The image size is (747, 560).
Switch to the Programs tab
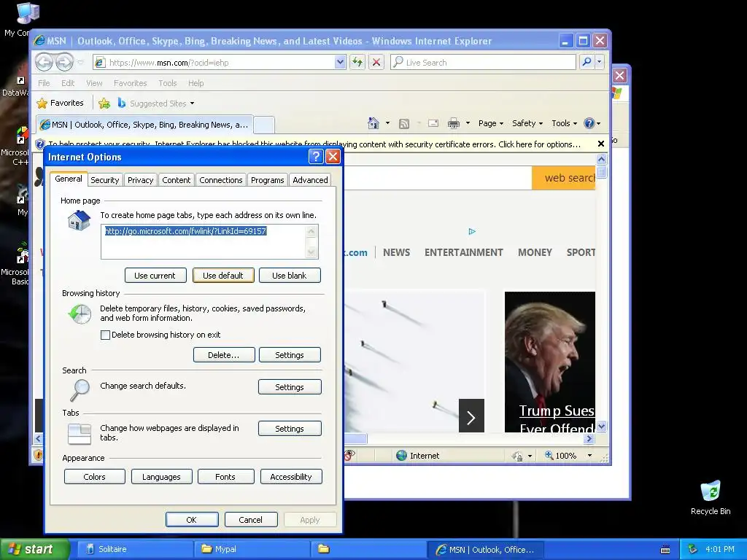click(x=267, y=180)
